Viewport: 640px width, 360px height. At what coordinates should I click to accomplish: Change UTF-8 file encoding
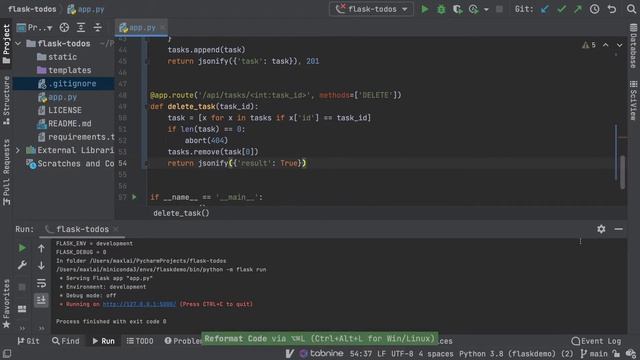click(402, 354)
